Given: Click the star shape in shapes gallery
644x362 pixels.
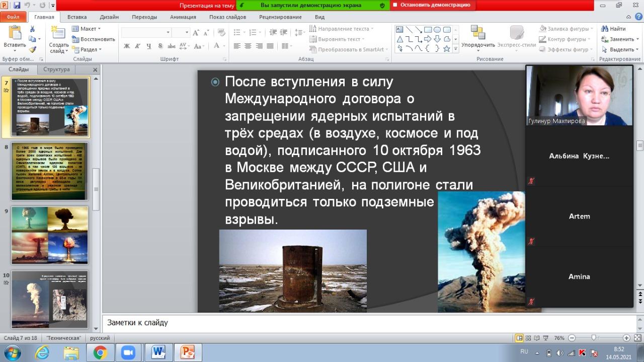Looking at the screenshot, I should pos(446,48).
